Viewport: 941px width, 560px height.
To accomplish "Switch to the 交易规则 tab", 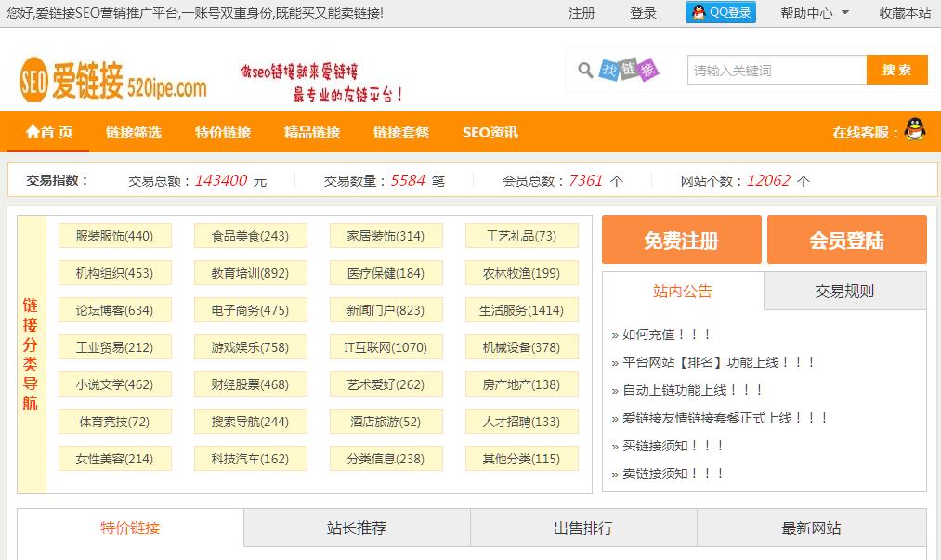I will 844,292.
